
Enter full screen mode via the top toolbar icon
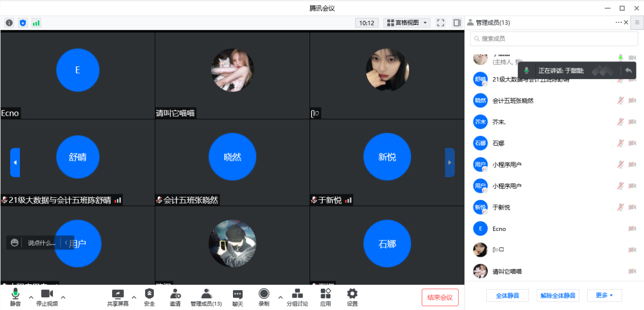(440, 23)
